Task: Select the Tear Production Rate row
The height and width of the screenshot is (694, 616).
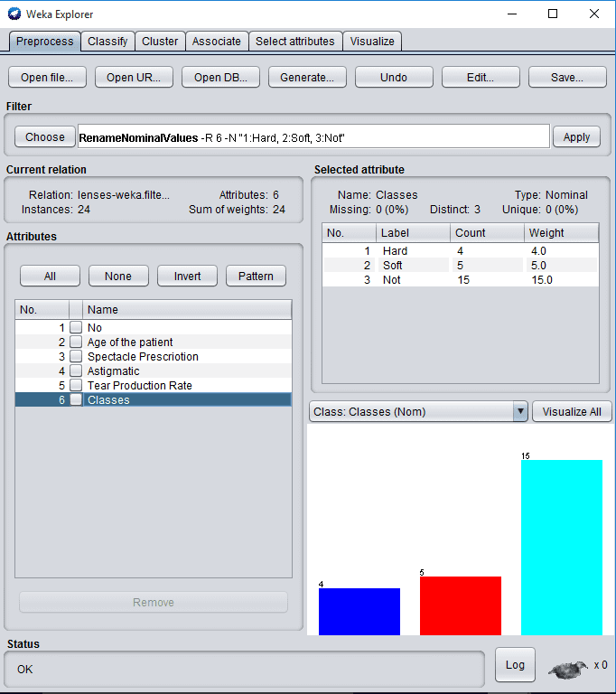Action: [154, 386]
